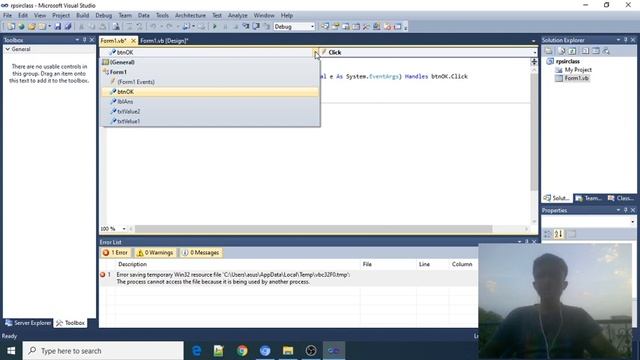Open the Architecture menu

(190, 16)
